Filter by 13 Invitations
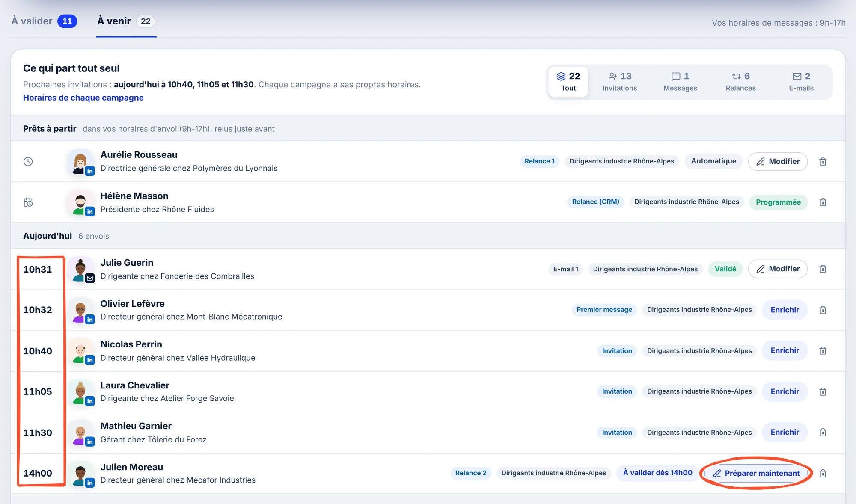This screenshot has width=856, height=504. pos(620,82)
